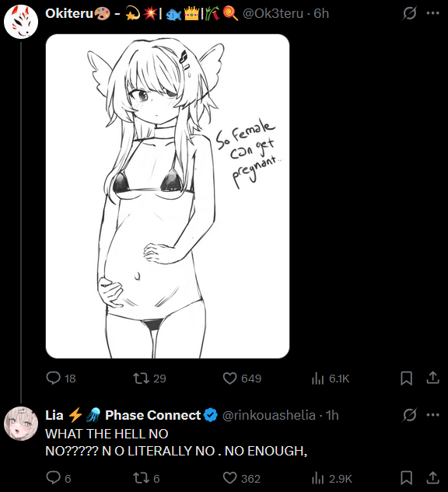Bookmark Lia's reply
Viewport: 448px width, 492px height.
[x=406, y=478]
